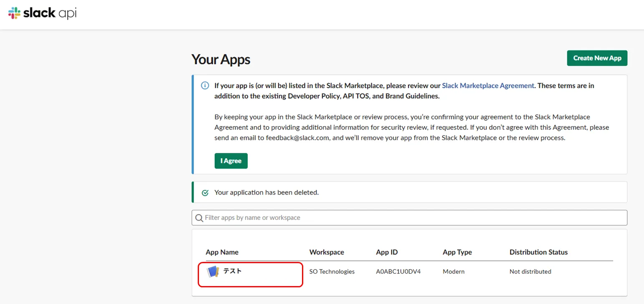Click the Workspace column header
The width and height of the screenshot is (644, 304).
click(x=327, y=252)
